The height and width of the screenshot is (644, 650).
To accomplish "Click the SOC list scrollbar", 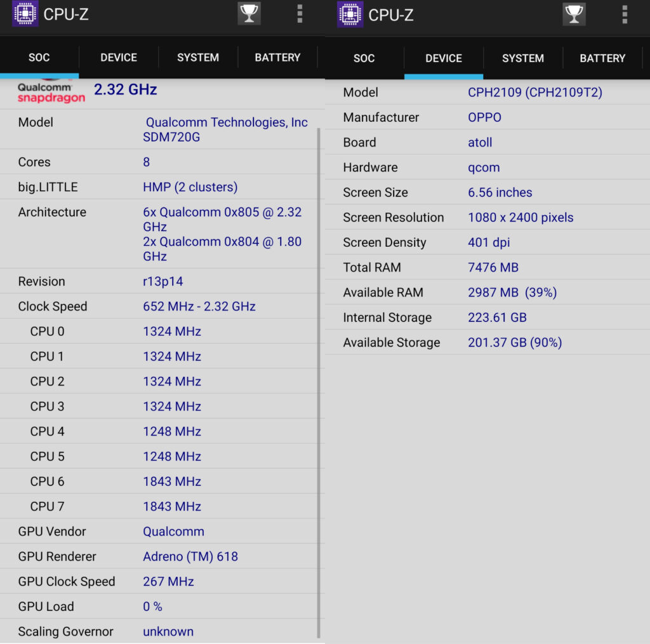I will tap(319, 383).
